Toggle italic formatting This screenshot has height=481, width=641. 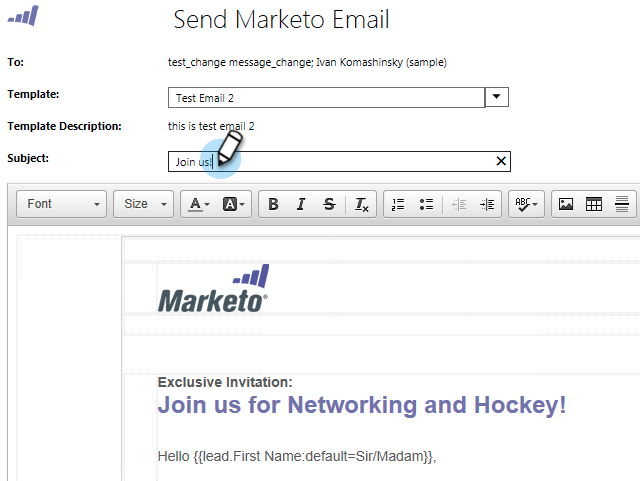coord(301,204)
